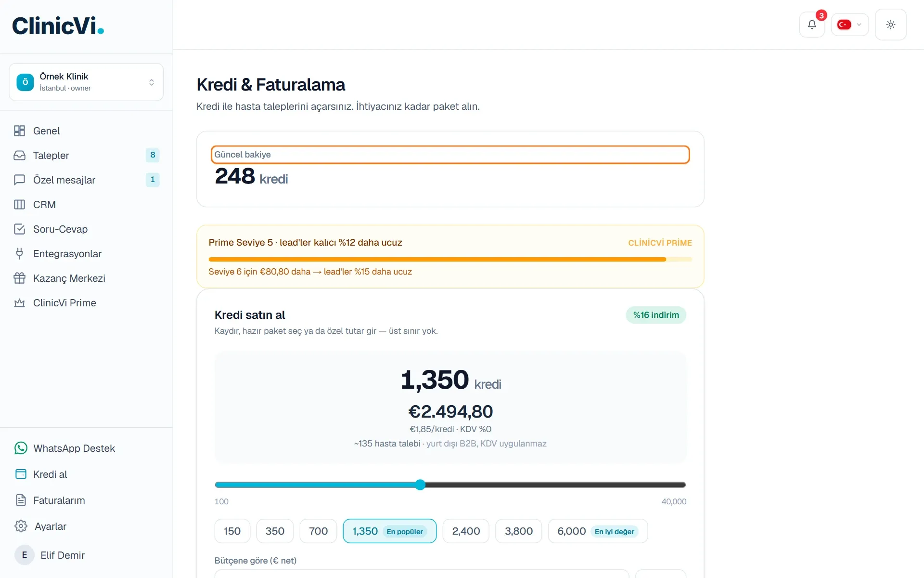
Task: Open Elif Demir user profile
Action: pyautogui.click(x=86, y=555)
